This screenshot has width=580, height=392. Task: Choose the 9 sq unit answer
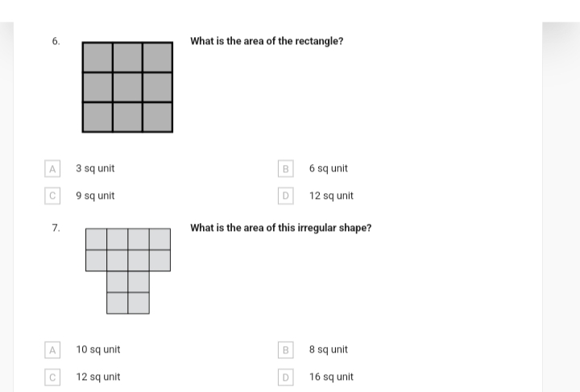[x=95, y=196]
